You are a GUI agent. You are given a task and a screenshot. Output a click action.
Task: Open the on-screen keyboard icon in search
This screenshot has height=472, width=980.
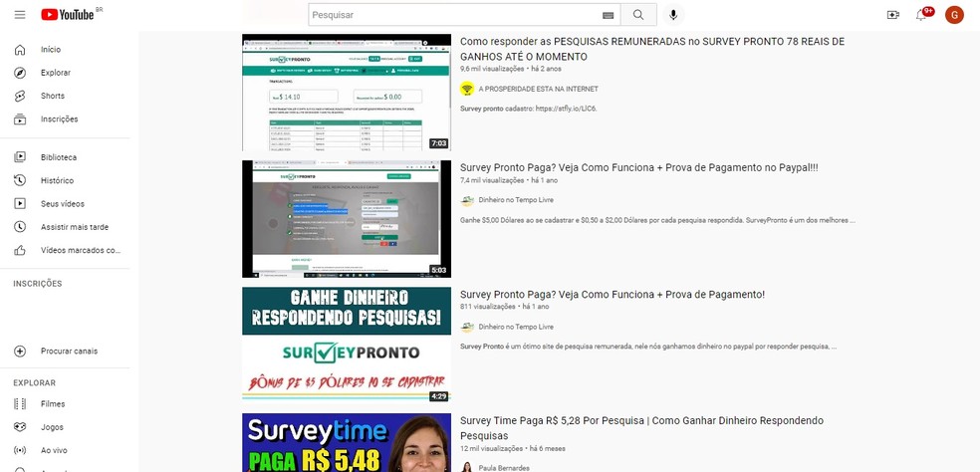pos(608,15)
